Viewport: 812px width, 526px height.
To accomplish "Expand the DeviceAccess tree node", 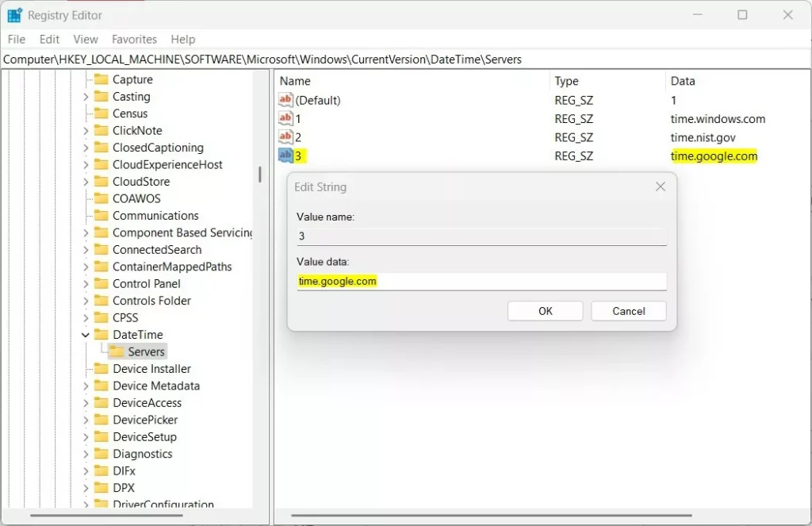I will point(86,403).
